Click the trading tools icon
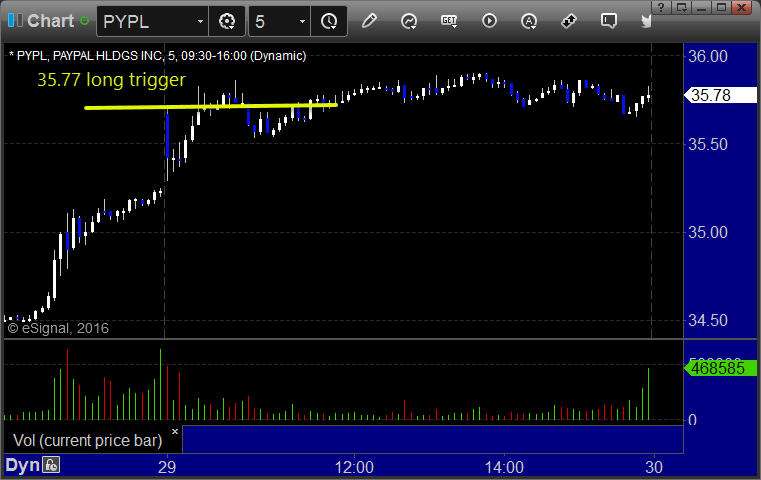Screen dimensions: 761x480 (569, 21)
